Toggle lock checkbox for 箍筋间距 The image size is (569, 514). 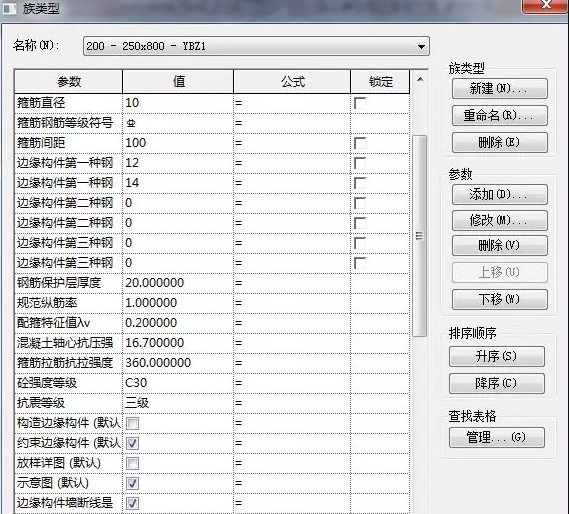pyautogui.click(x=360, y=143)
